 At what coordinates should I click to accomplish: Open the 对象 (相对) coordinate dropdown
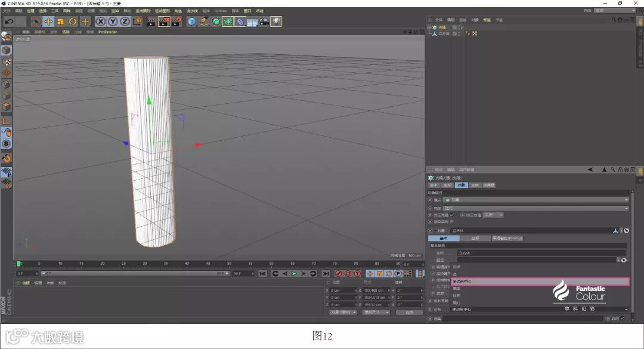[343, 312]
